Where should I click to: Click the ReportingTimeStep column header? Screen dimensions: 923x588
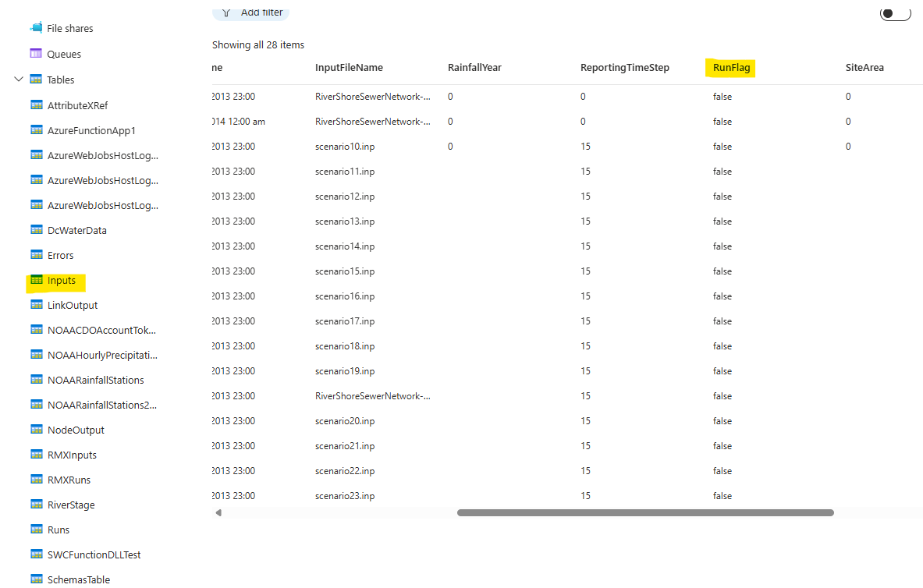click(624, 68)
